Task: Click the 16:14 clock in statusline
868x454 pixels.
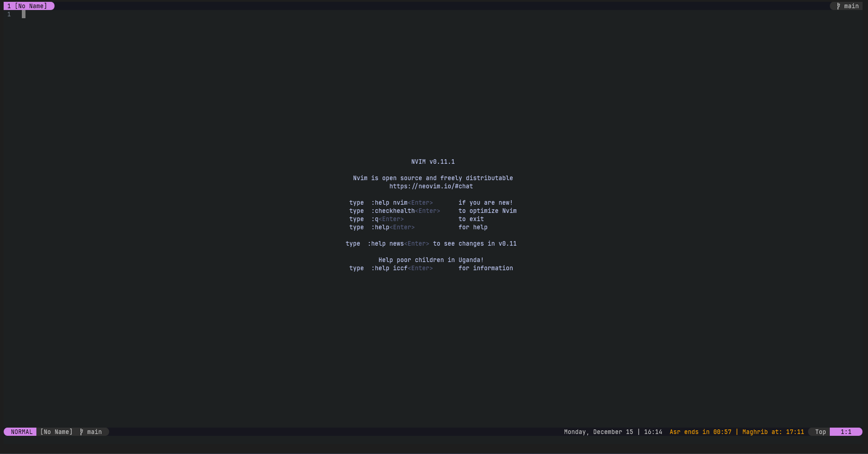Action: 653,432
